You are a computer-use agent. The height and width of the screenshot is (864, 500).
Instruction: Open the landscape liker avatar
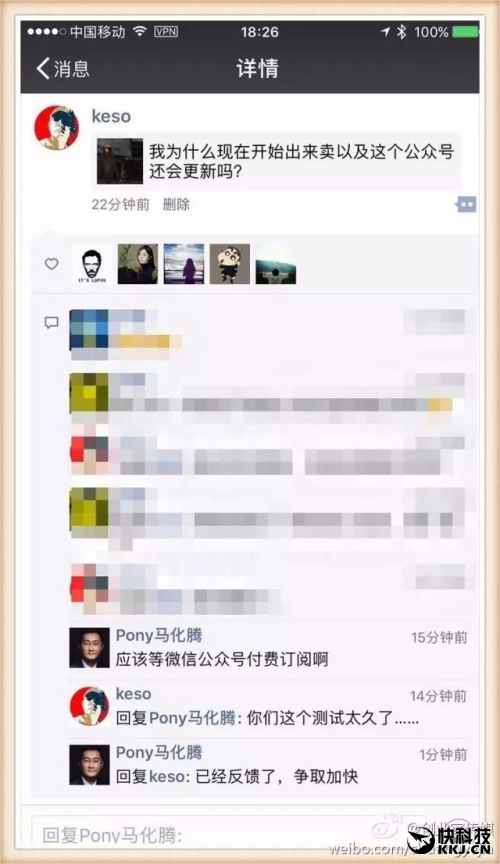[276, 264]
